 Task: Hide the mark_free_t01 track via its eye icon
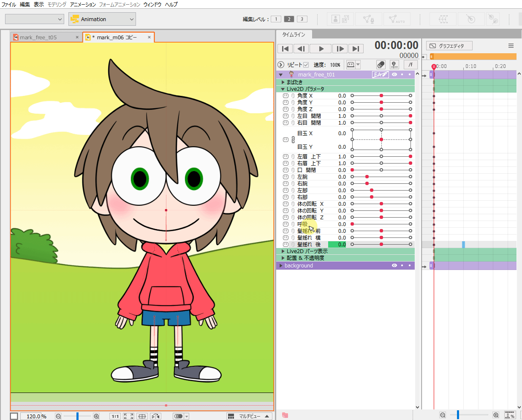click(394, 74)
